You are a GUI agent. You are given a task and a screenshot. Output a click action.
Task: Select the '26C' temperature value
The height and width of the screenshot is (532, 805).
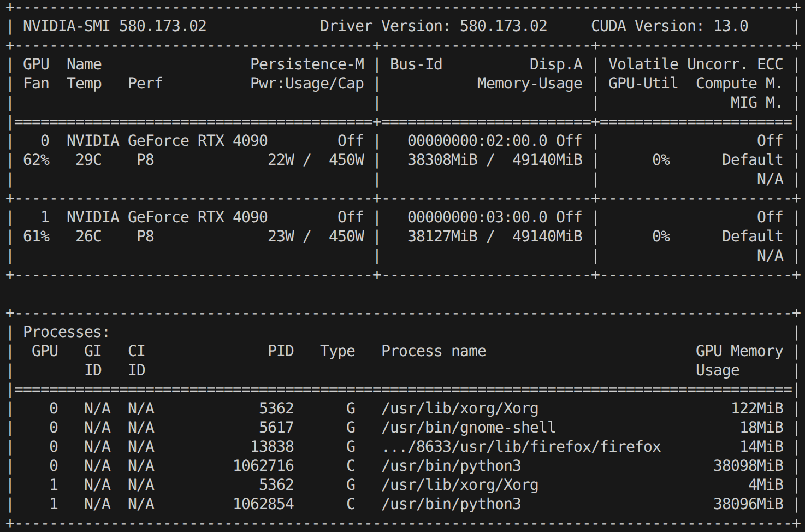tap(88, 237)
